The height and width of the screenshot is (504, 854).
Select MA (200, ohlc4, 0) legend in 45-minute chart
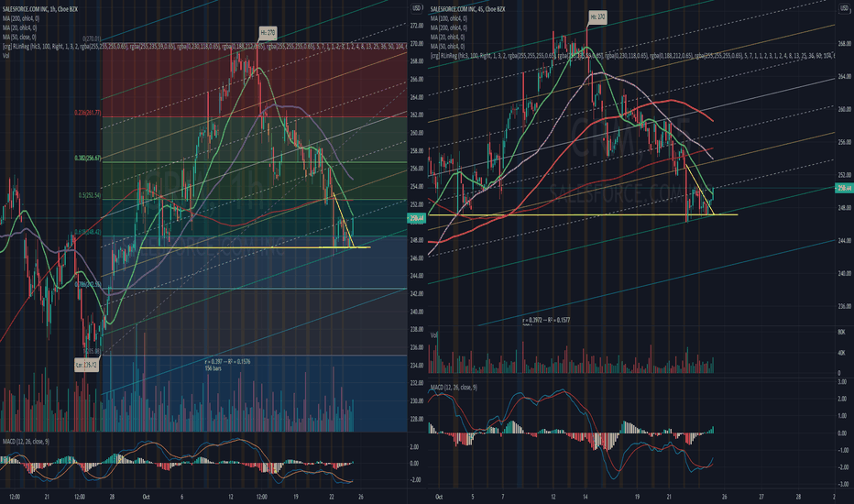(x=449, y=27)
